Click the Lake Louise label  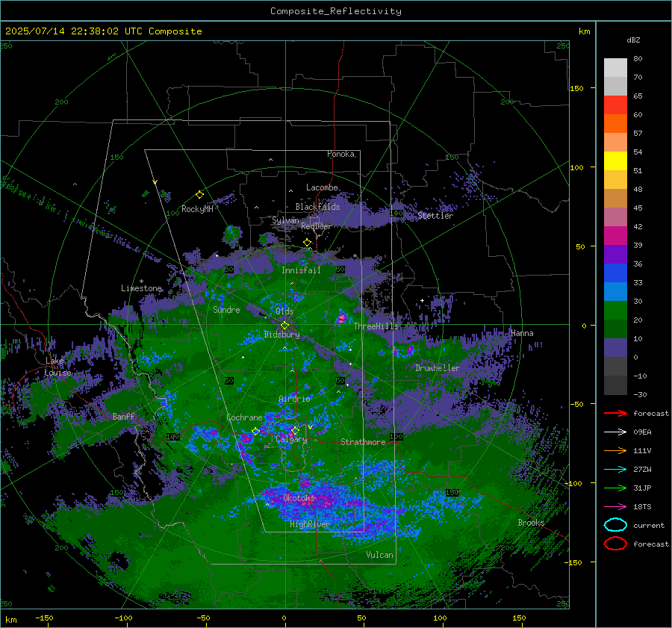coord(58,367)
